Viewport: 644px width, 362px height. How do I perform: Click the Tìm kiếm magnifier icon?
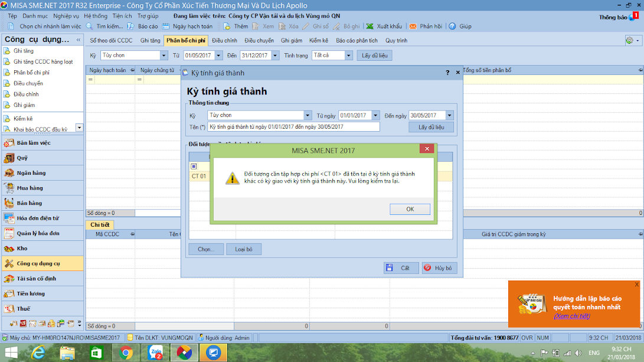(90, 27)
